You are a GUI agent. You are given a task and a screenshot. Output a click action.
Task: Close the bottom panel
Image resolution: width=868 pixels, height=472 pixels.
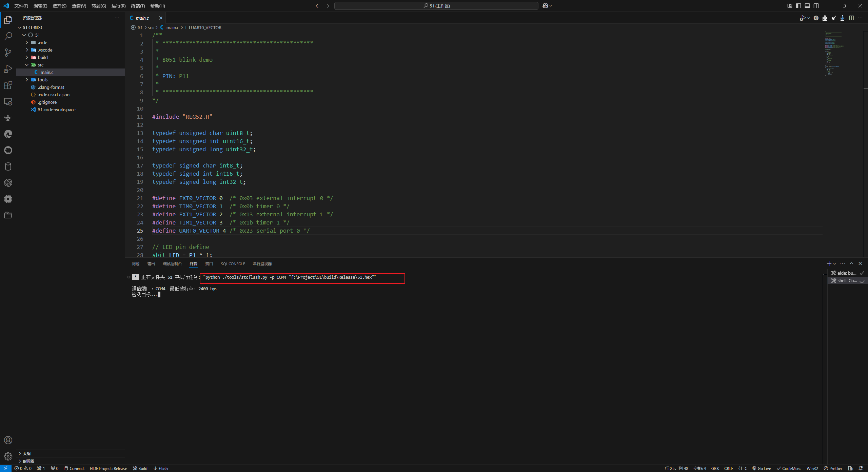click(x=860, y=263)
